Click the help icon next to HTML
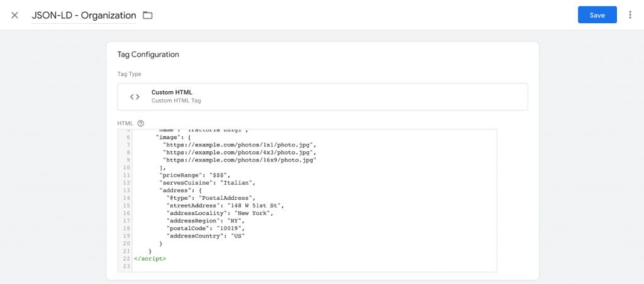This screenshot has height=284, width=644. [141, 123]
